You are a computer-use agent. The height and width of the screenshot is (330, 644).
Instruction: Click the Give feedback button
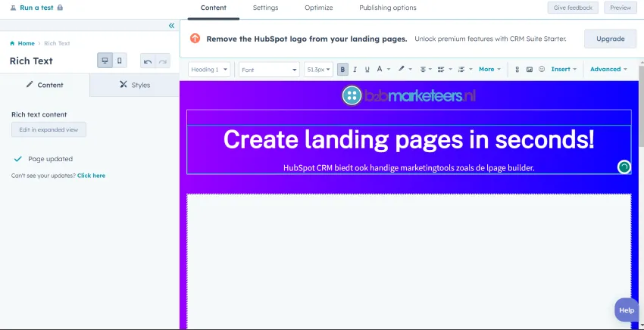click(x=573, y=8)
